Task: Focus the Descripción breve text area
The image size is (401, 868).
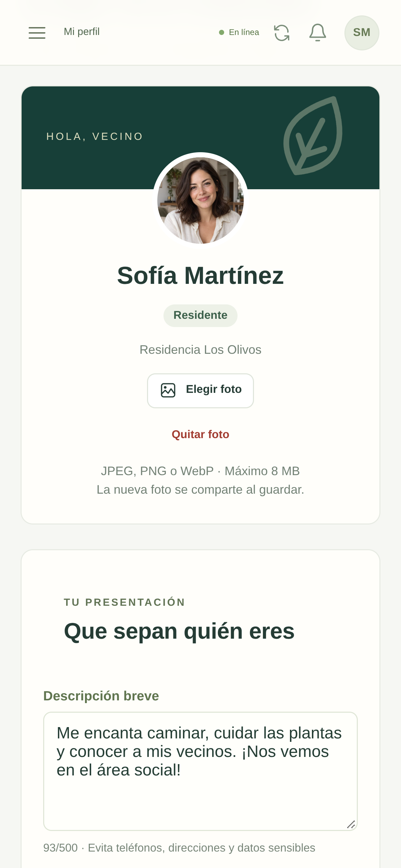Action: [200, 771]
